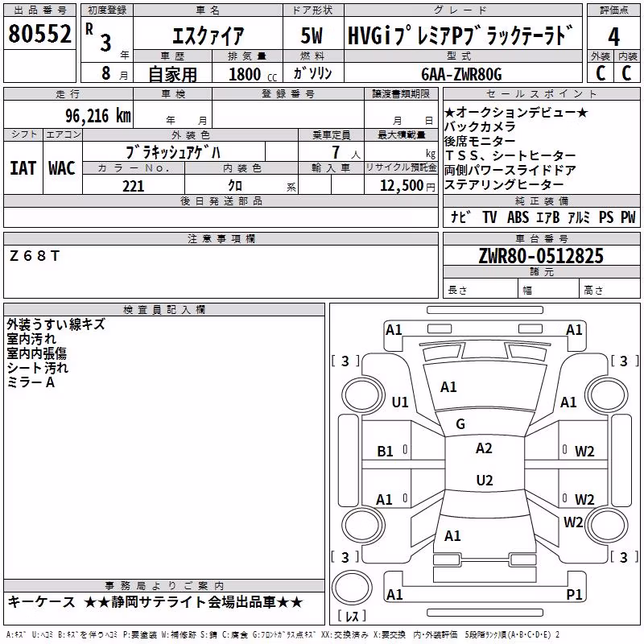The width and height of the screenshot is (644, 644).
Task: Click the 検査員記入欄 section header
Action: click(164, 310)
